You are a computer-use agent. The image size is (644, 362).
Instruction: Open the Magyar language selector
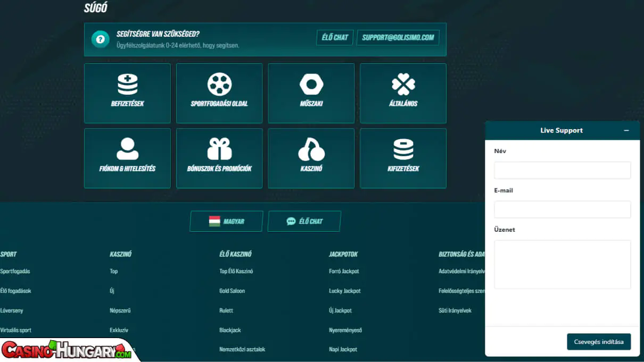(x=226, y=221)
